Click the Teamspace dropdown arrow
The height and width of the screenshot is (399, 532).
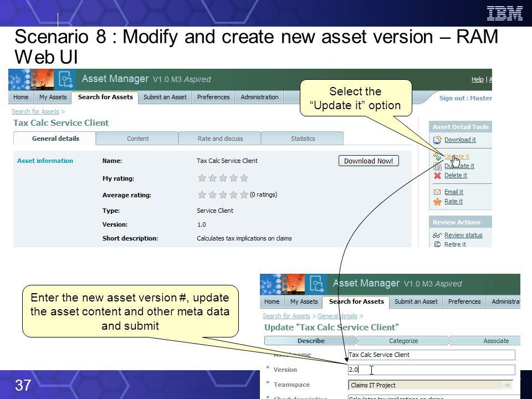click(x=507, y=385)
